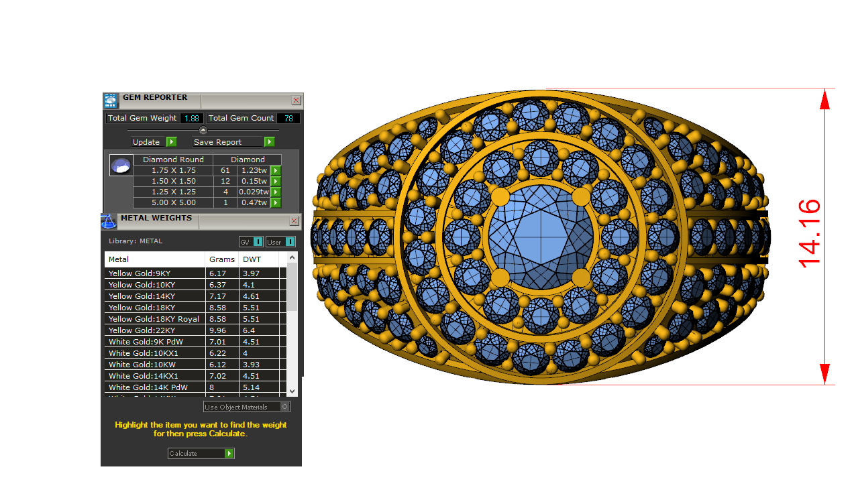This screenshot has width=854, height=504.
Task: Click the Gem Reporter panel icon
Action: pos(111,101)
